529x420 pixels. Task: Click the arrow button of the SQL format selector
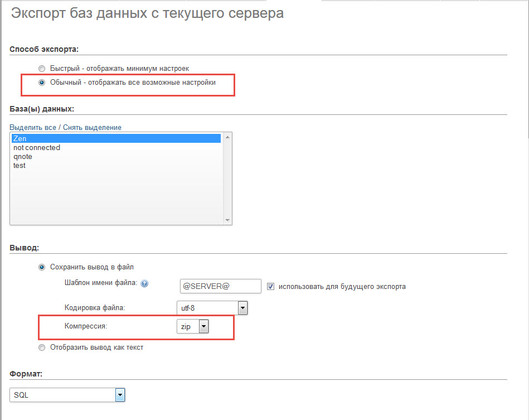pyautogui.click(x=120, y=395)
